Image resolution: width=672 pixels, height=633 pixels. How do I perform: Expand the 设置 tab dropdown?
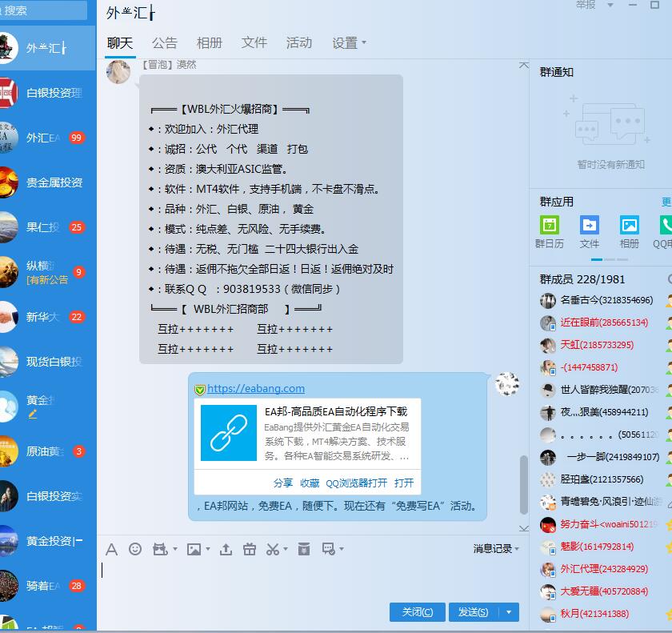350,43
